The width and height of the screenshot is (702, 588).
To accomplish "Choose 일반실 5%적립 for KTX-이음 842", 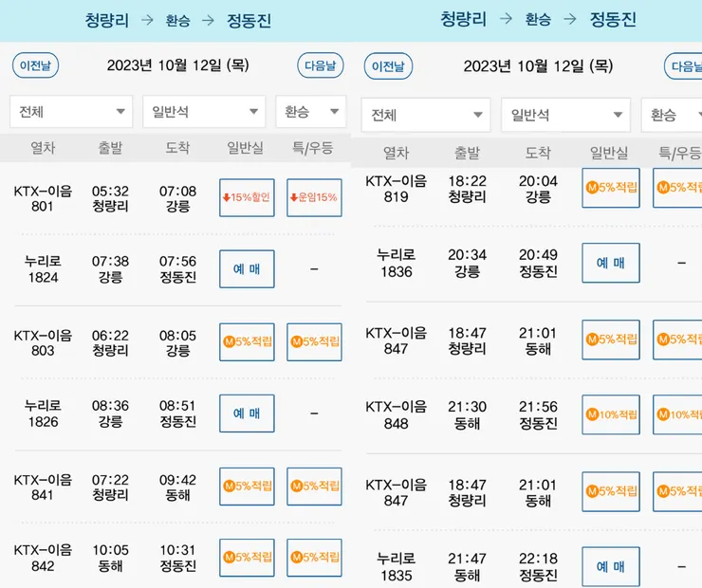I will (247, 558).
